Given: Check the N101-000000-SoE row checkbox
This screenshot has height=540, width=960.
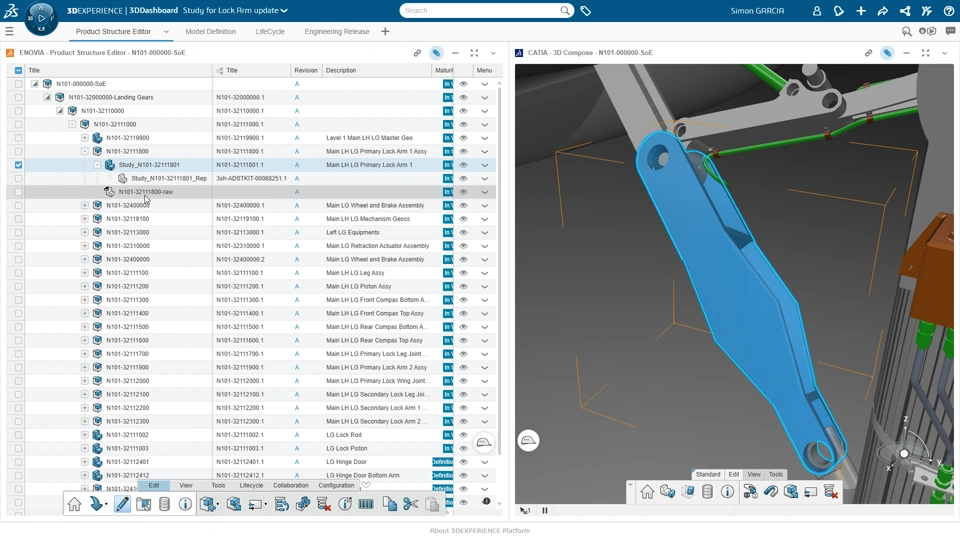Looking at the screenshot, I should pos(18,84).
